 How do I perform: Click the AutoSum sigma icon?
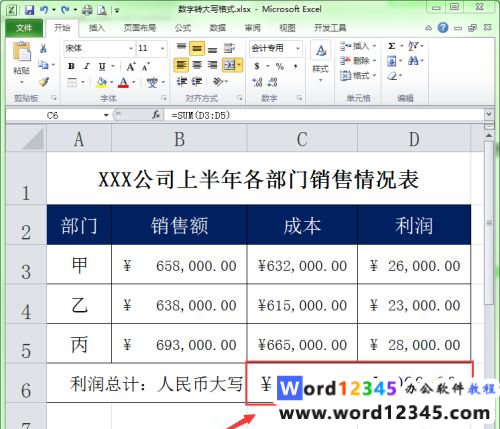click(392, 46)
